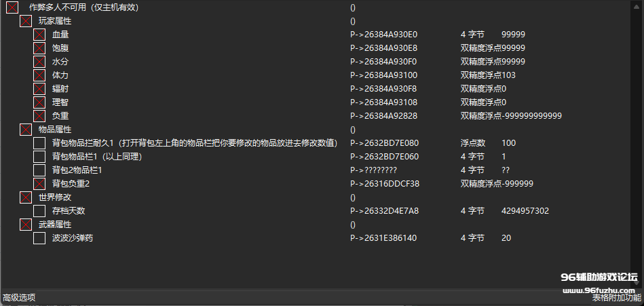644x306 pixels.
Task: Enable the 背包2物品栏1 checkbox
Action: click(39, 170)
